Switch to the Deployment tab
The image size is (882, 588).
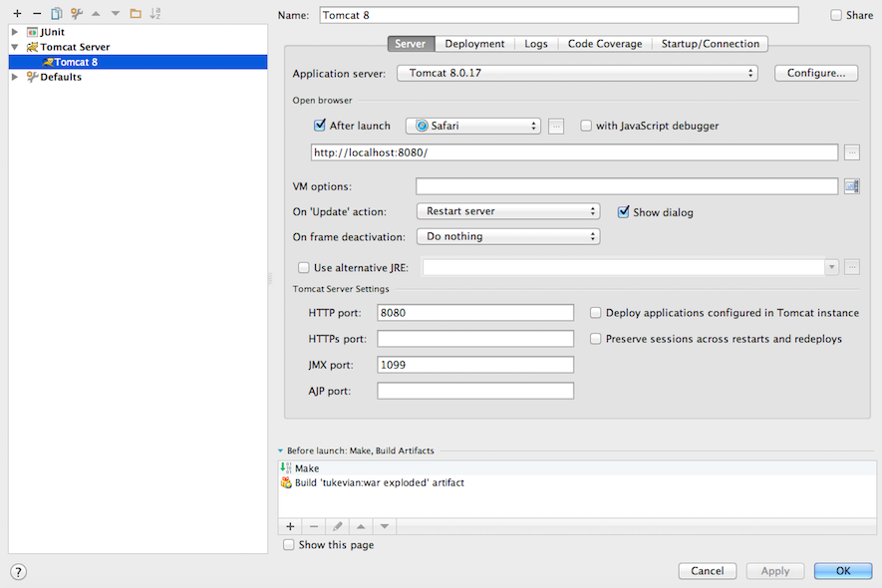pyautogui.click(x=474, y=44)
